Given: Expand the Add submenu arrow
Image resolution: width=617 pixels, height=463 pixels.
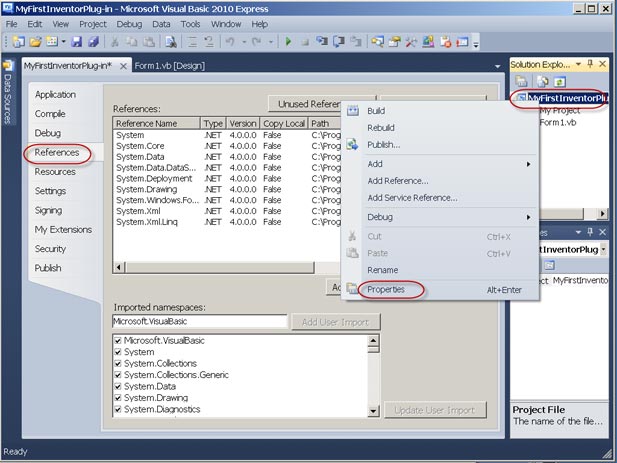Looking at the screenshot, I should coord(528,163).
